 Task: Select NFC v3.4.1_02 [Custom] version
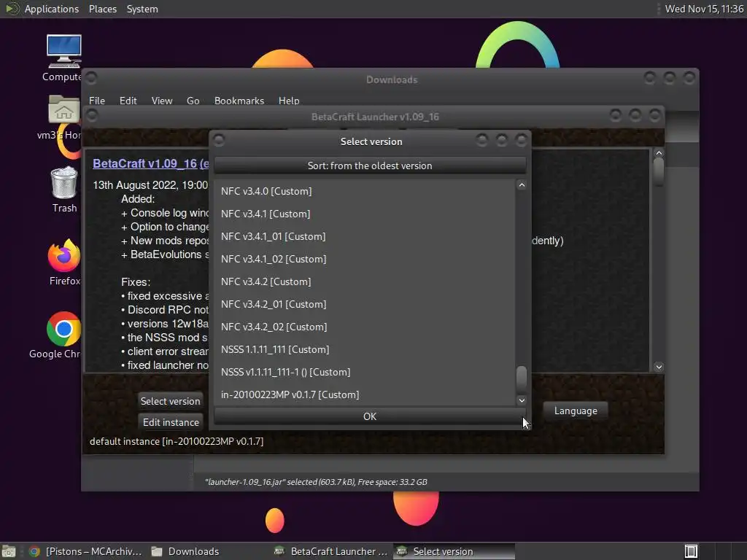[x=365, y=259]
